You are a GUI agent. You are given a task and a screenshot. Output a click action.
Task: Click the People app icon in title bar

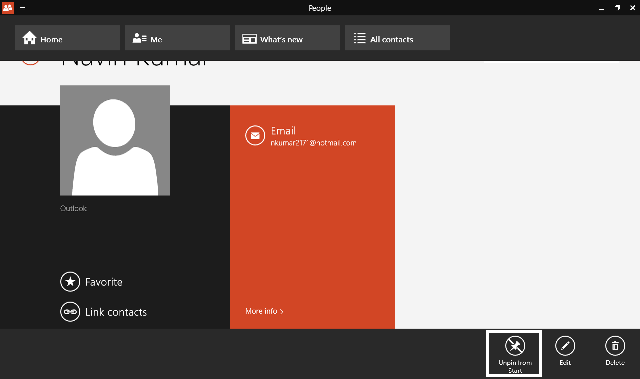8,7
